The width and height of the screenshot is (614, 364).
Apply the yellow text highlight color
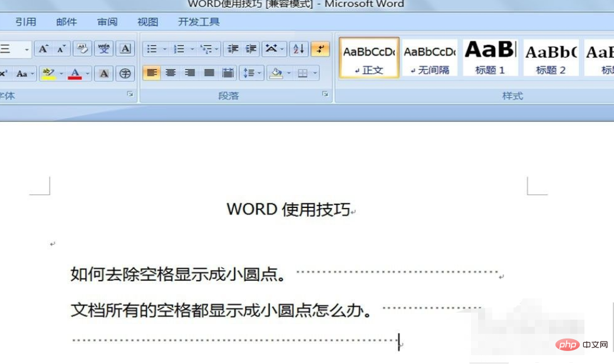pos(48,73)
